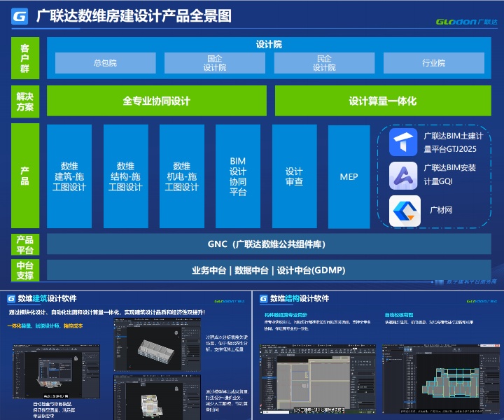Click the 数维建筑设计软件 slide title
This screenshot has height=420, width=504.
click(x=48, y=298)
